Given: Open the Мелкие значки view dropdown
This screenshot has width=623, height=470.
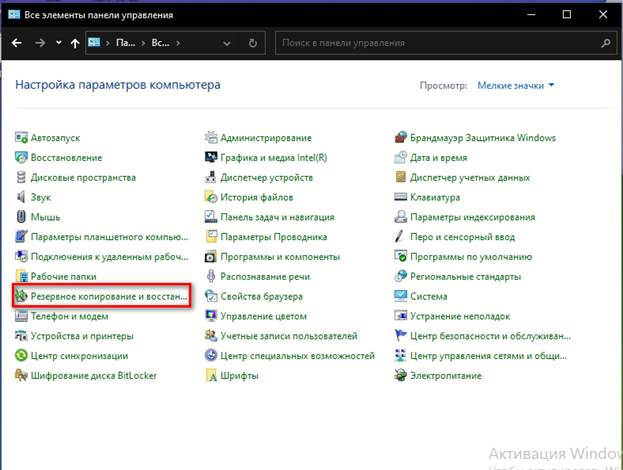Looking at the screenshot, I should pos(515,85).
